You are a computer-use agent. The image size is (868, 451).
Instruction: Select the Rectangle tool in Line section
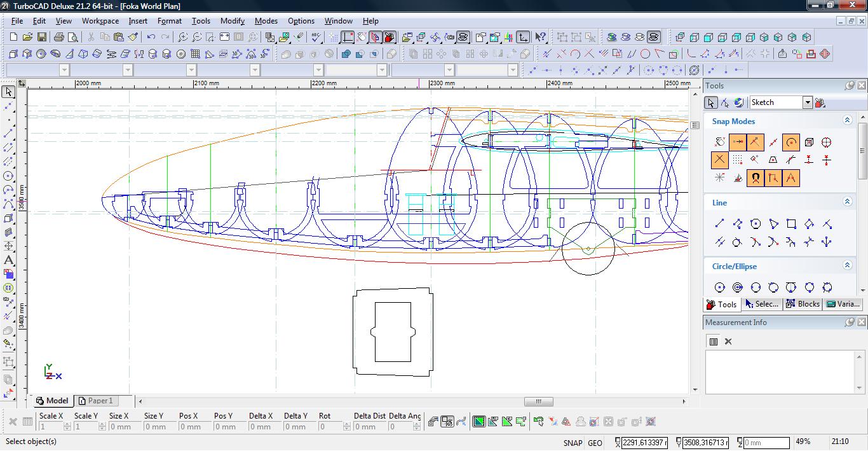coord(791,223)
